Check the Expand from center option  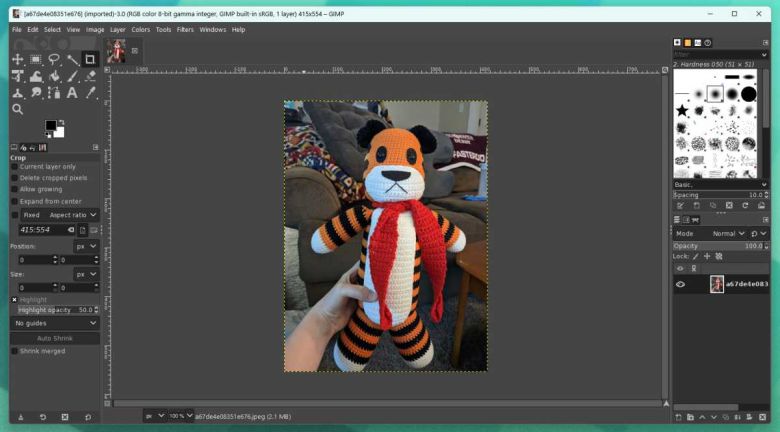(15, 201)
